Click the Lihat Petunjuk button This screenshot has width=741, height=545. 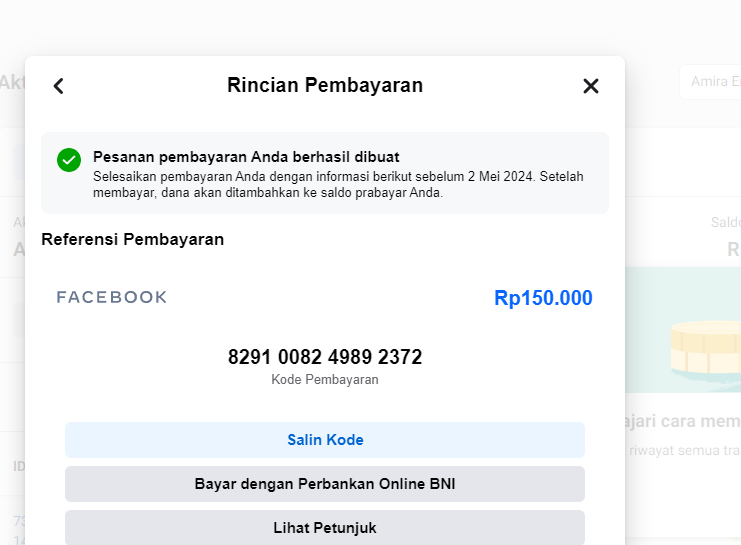[x=325, y=527]
